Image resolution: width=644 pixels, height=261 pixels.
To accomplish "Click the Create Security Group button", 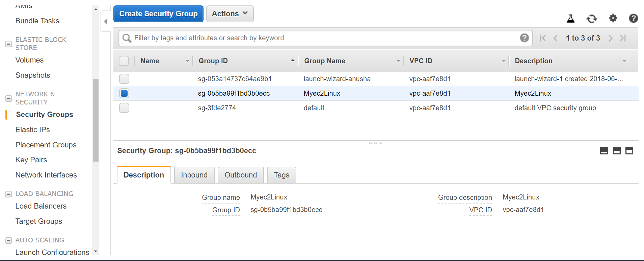I will click(x=158, y=14).
